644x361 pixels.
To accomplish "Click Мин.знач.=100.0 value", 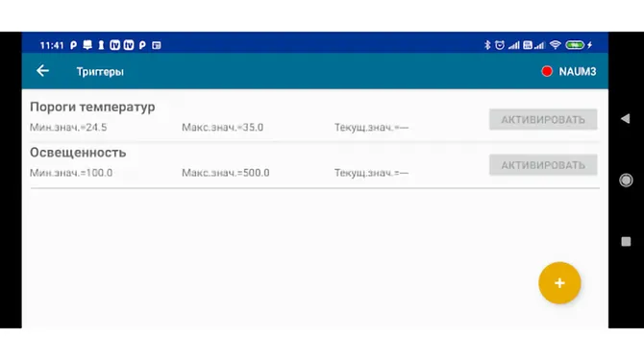I will click(71, 173).
